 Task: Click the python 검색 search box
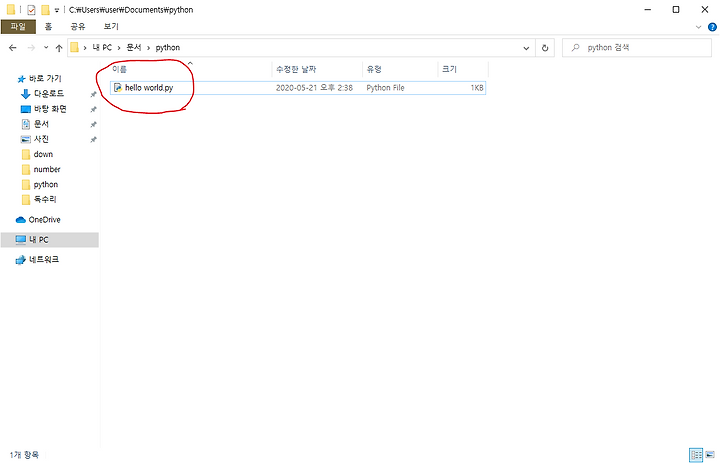636,48
